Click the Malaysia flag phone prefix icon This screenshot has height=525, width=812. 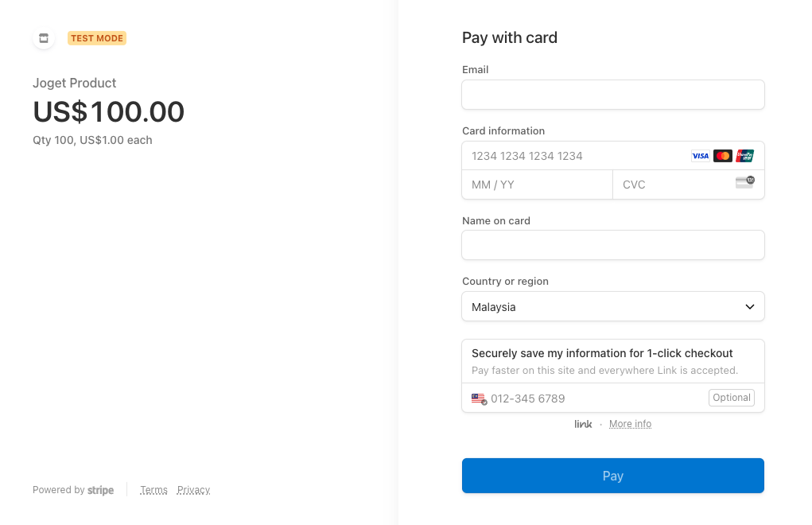479,399
